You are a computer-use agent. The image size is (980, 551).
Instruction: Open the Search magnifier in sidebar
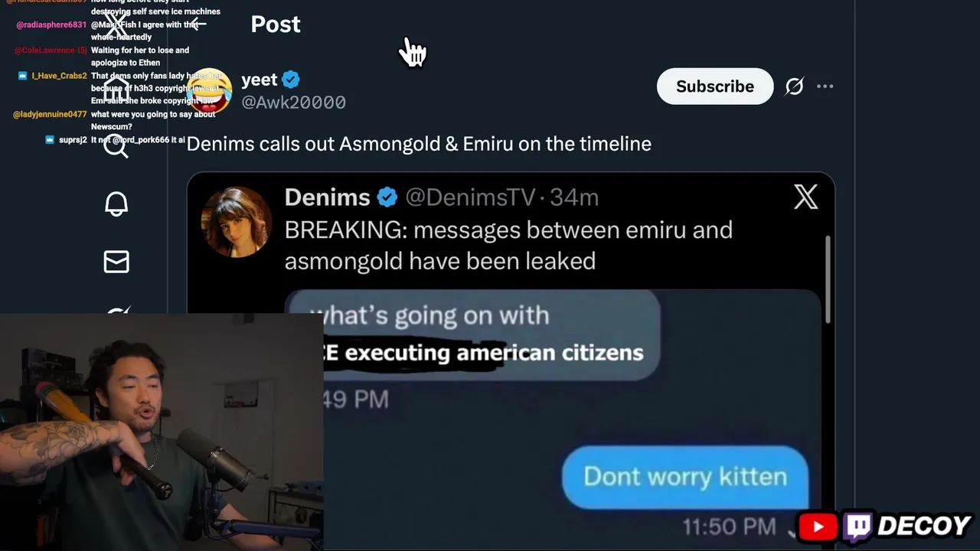[116, 144]
